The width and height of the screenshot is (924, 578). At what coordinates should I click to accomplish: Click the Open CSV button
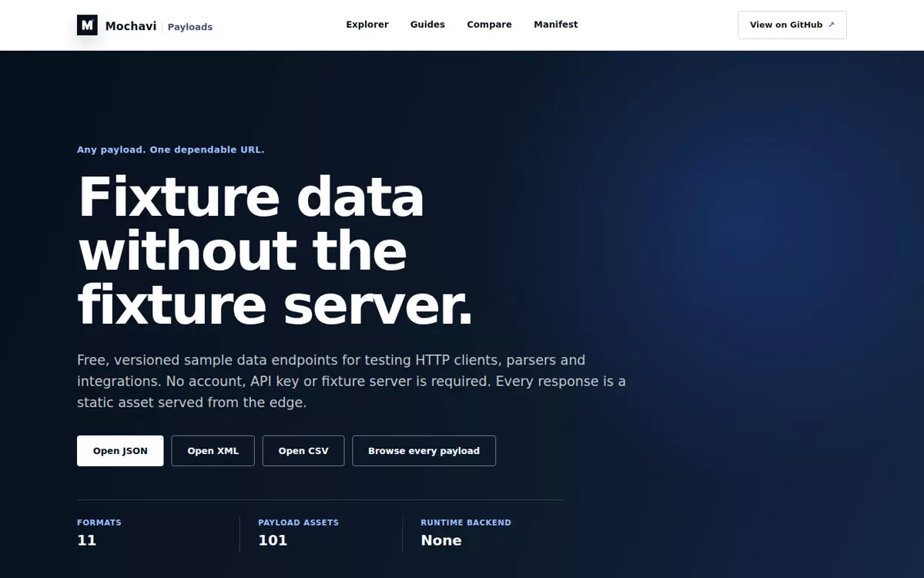(x=303, y=451)
